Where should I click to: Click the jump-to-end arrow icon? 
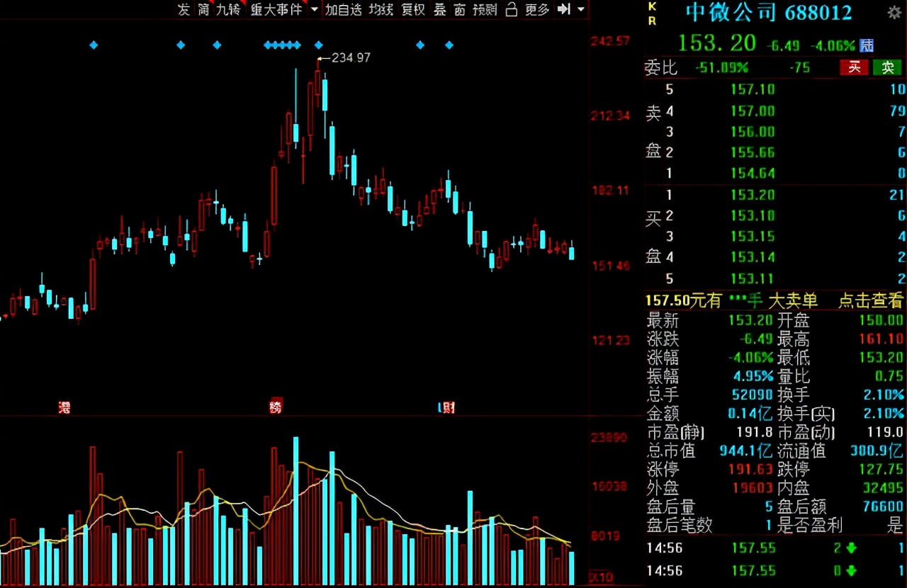tap(564, 9)
